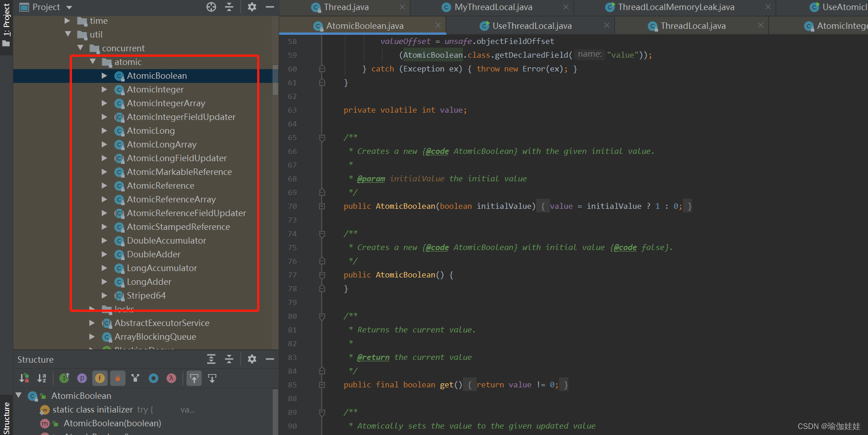Collapse the atomic package arrow
This screenshot has height=435, width=868.
pyautogui.click(x=93, y=62)
